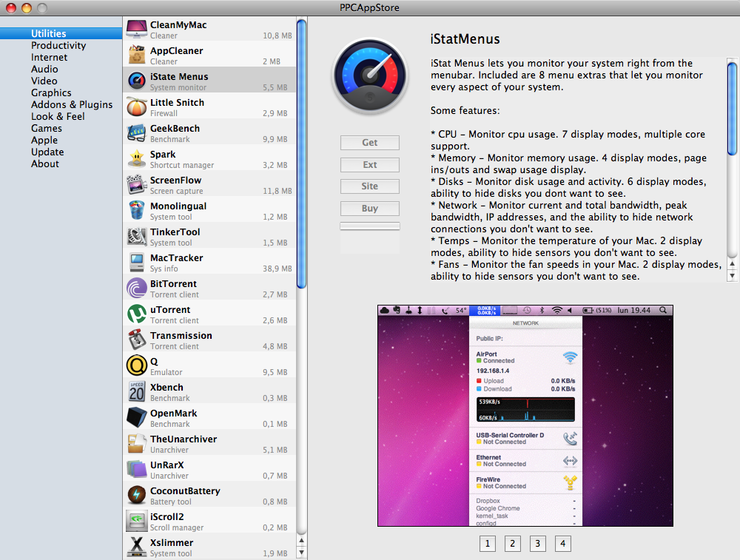This screenshot has height=560, width=740.
Task: Click the CoconutBattery app icon
Action: click(137, 496)
